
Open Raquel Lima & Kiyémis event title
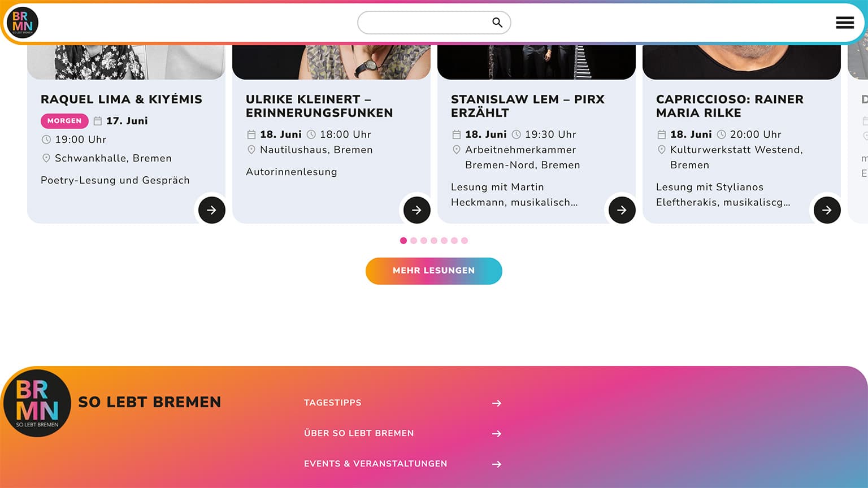coord(121,99)
